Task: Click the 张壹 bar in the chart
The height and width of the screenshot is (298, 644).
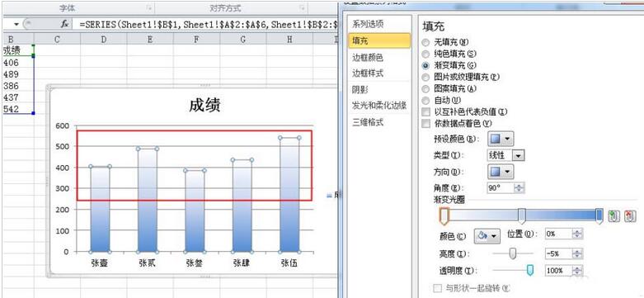Action: click(101, 209)
